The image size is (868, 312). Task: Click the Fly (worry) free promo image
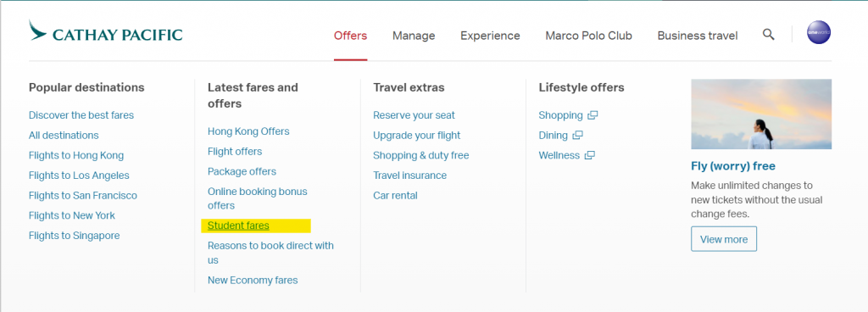pos(761,114)
